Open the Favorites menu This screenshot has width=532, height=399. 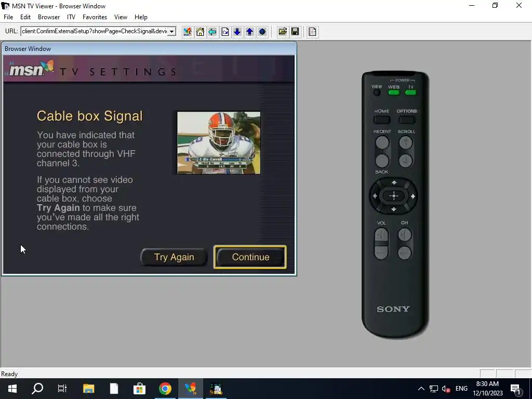(x=95, y=17)
